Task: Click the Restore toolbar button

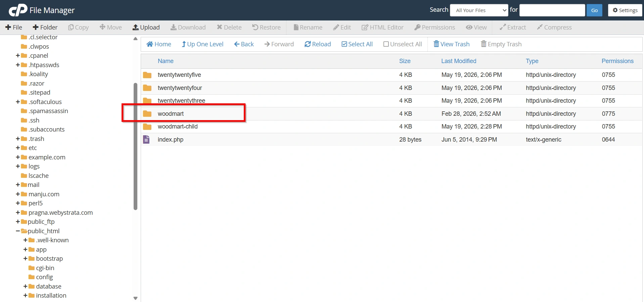Action: [266, 27]
